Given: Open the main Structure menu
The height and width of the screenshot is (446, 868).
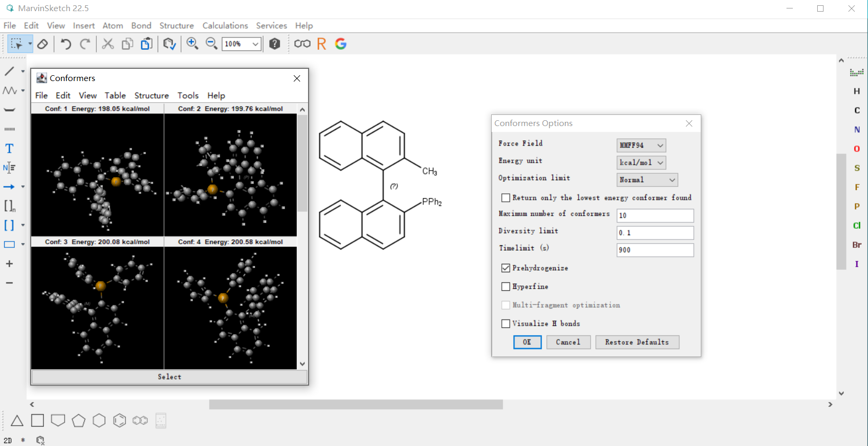Looking at the screenshot, I should [176, 25].
